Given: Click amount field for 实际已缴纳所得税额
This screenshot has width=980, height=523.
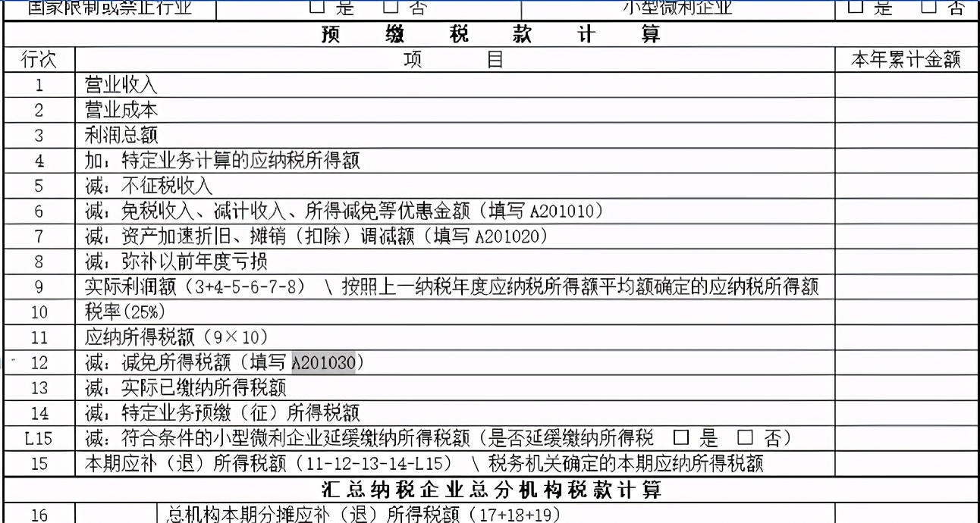Looking at the screenshot, I should (906, 387).
